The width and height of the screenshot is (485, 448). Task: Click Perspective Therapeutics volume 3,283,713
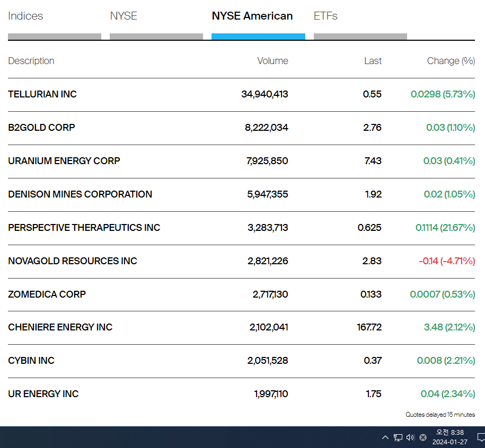click(268, 228)
